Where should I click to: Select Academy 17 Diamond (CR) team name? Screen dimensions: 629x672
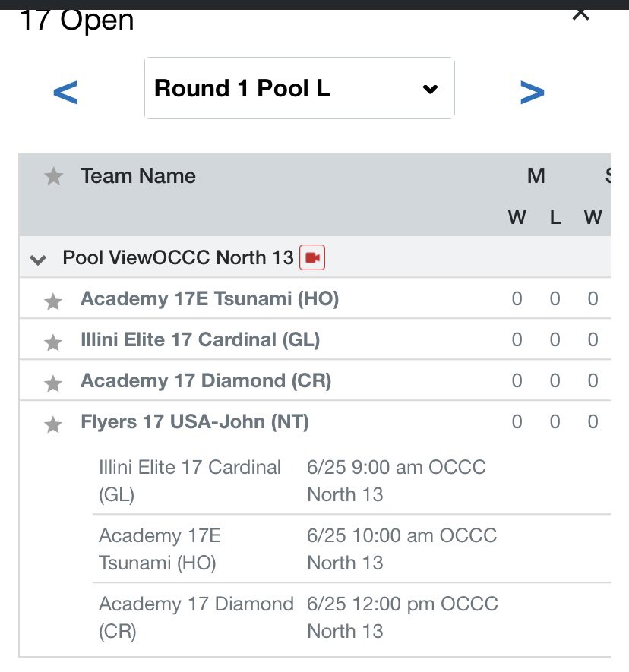click(x=206, y=380)
